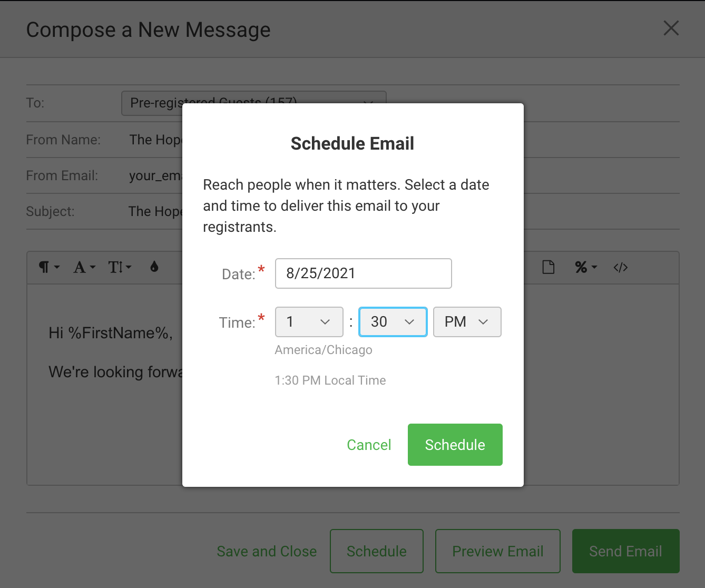Click the Send Email button
The width and height of the screenshot is (705, 588).
(x=625, y=551)
